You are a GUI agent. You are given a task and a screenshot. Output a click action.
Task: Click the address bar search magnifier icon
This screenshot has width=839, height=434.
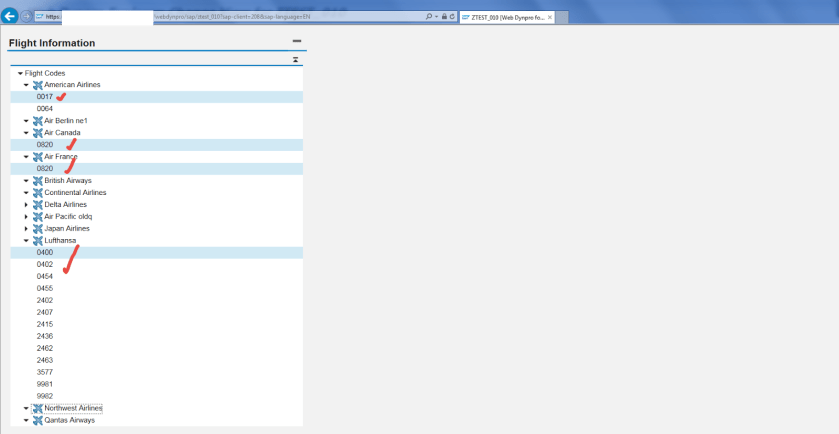point(429,17)
